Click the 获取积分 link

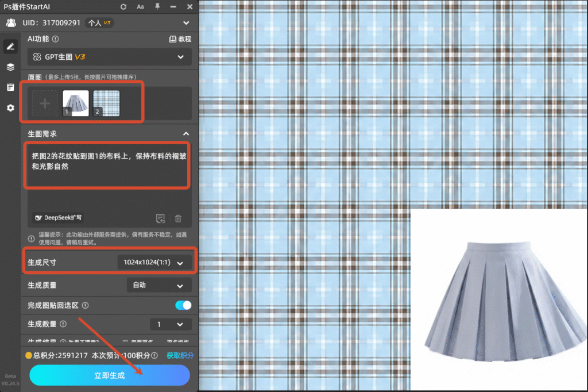(180, 356)
